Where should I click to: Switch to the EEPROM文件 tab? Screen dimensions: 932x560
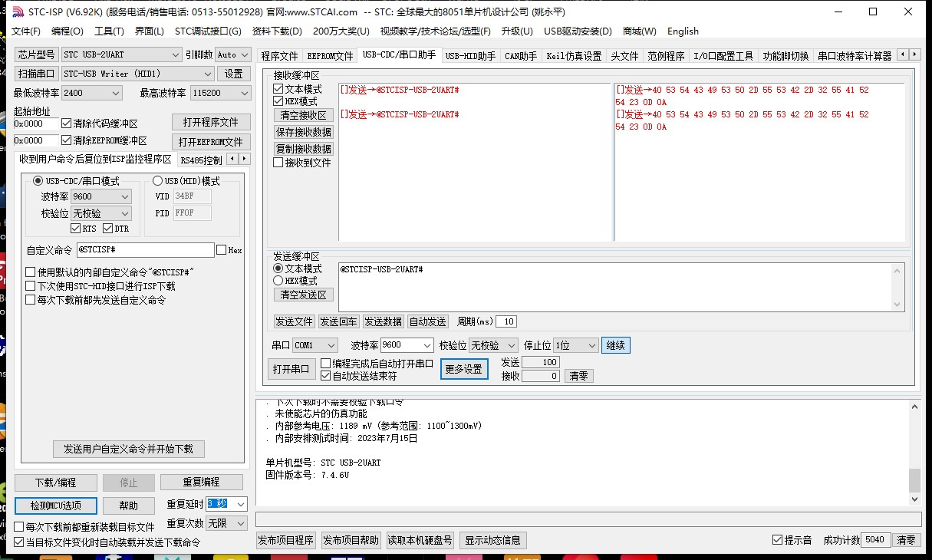(330, 56)
